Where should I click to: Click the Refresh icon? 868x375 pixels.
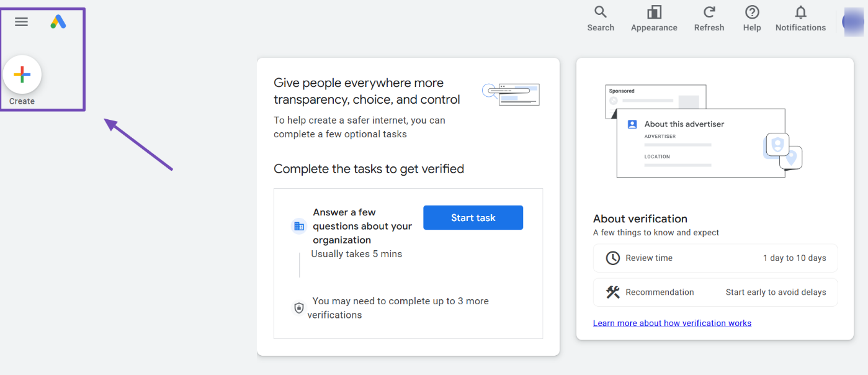coord(709,12)
